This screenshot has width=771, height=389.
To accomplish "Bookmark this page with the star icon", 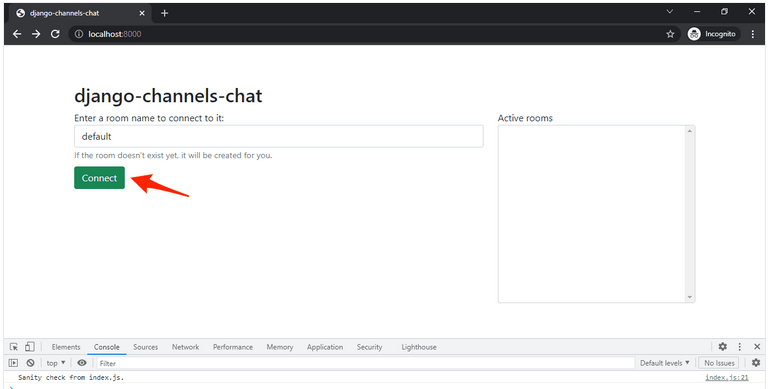I will 670,34.
